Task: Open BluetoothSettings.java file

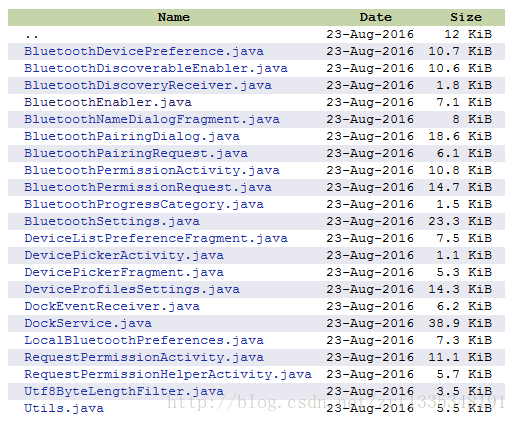Action: coord(112,221)
